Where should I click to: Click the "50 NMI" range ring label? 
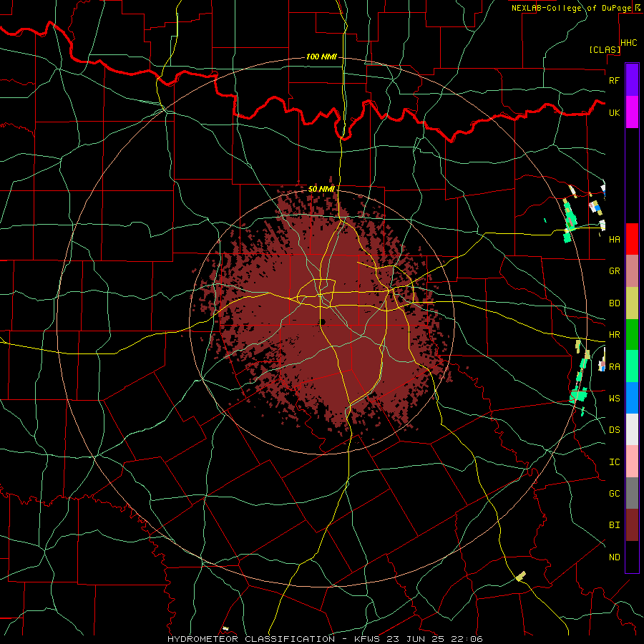tap(321, 189)
